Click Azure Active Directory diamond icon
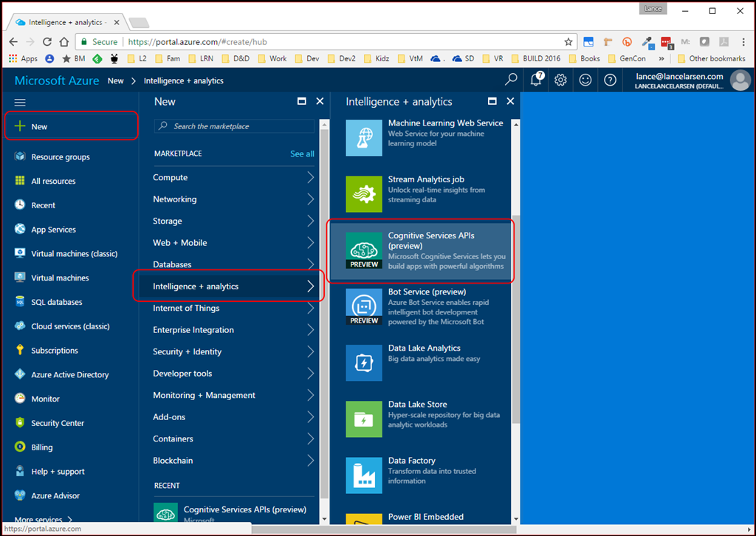The image size is (756, 536). [20, 374]
